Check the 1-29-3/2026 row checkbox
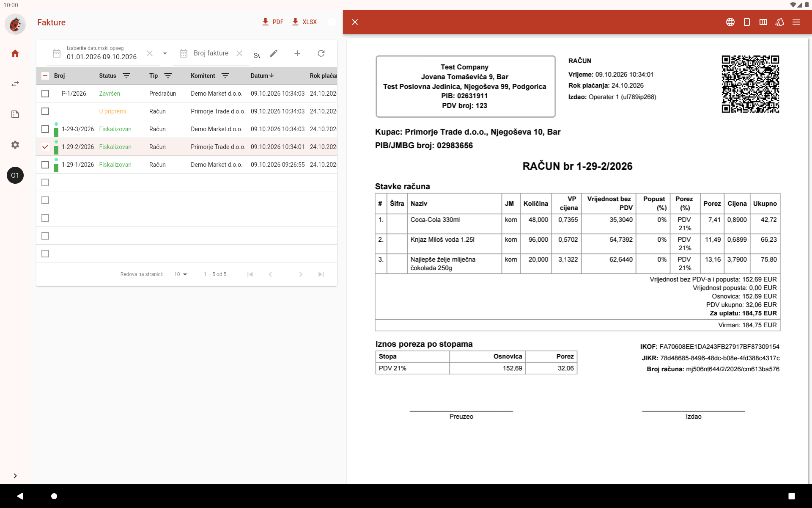The width and height of the screenshot is (812, 508). point(45,129)
